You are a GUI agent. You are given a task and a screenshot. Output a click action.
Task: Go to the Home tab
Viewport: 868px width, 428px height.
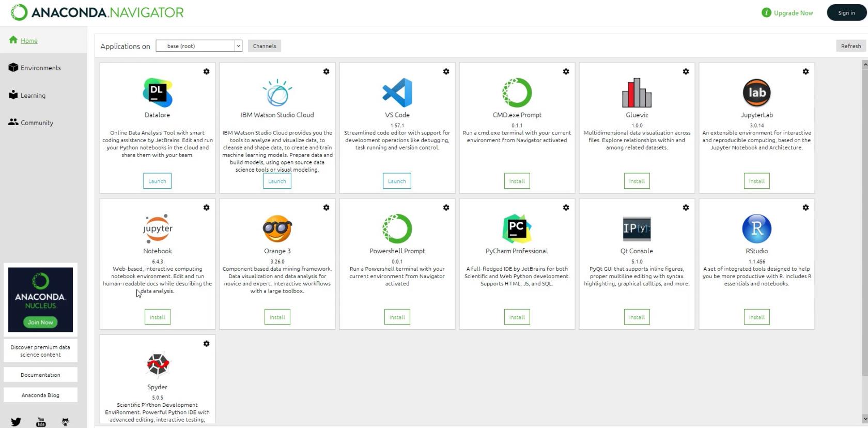(29, 41)
